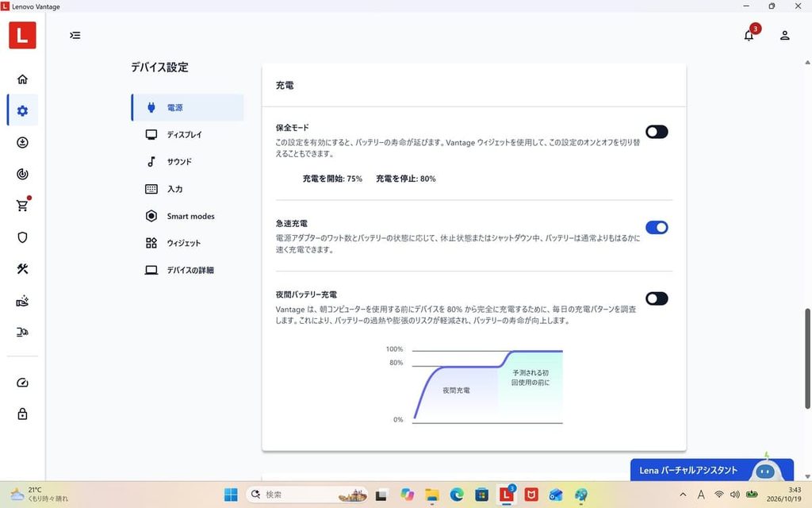Click the red Lenovo L logo

click(22, 35)
